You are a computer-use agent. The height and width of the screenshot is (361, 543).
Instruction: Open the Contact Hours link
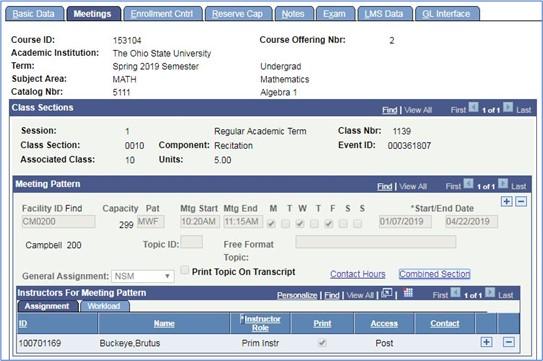(358, 274)
